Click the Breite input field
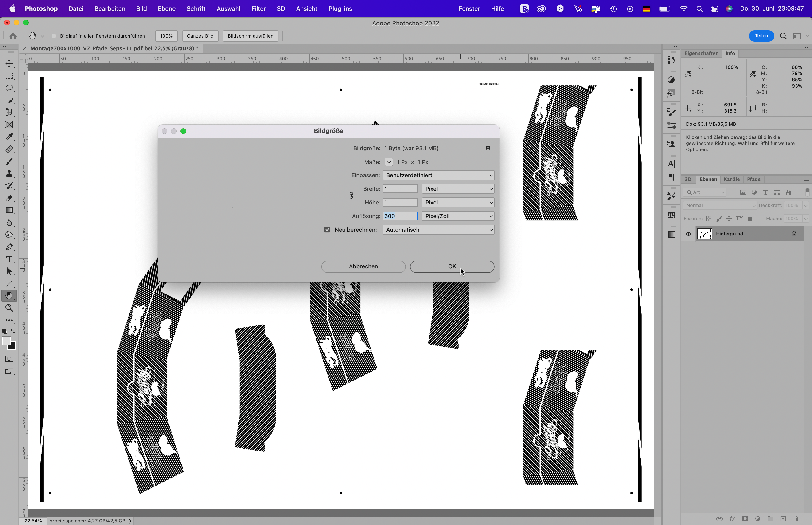 point(400,189)
